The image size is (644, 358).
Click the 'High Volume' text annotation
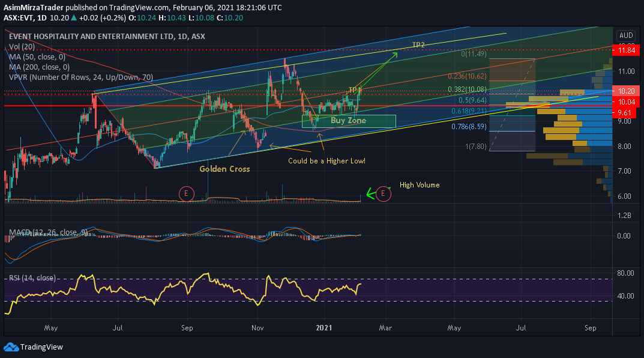420,185
